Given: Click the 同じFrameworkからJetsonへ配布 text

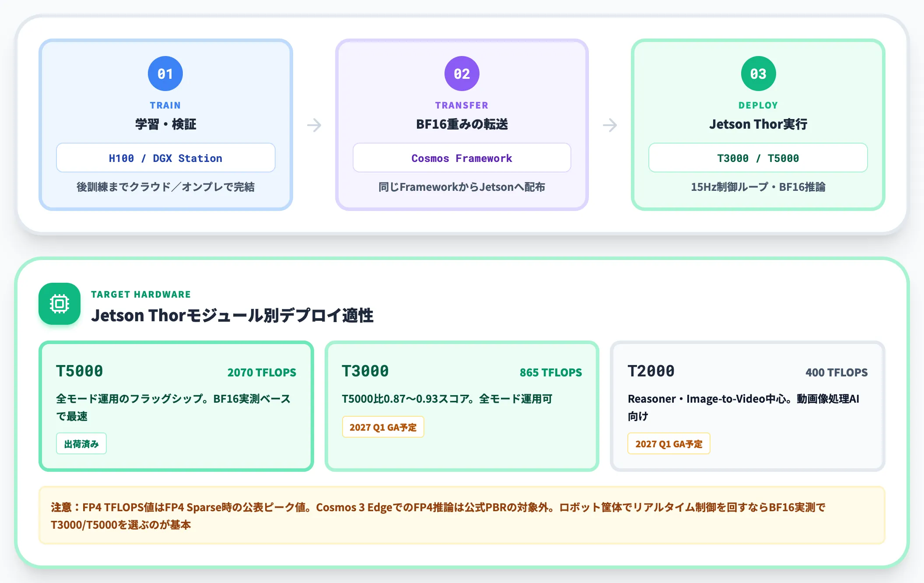Looking at the screenshot, I should point(462,187).
